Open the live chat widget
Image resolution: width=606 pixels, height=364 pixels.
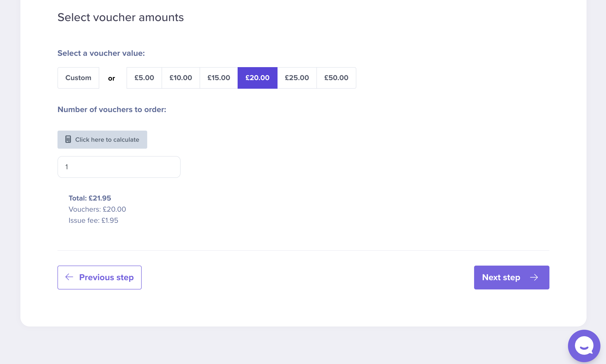click(x=584, y=346)
